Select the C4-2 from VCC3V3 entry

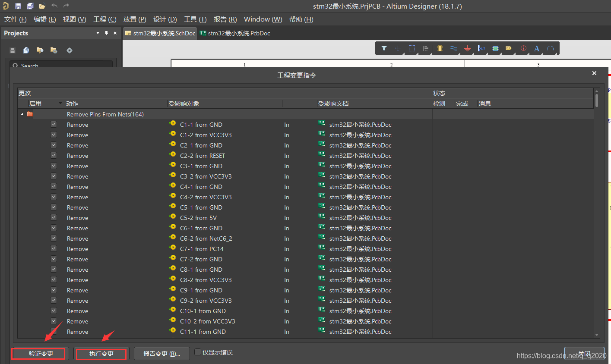click(x=206, y=197)
